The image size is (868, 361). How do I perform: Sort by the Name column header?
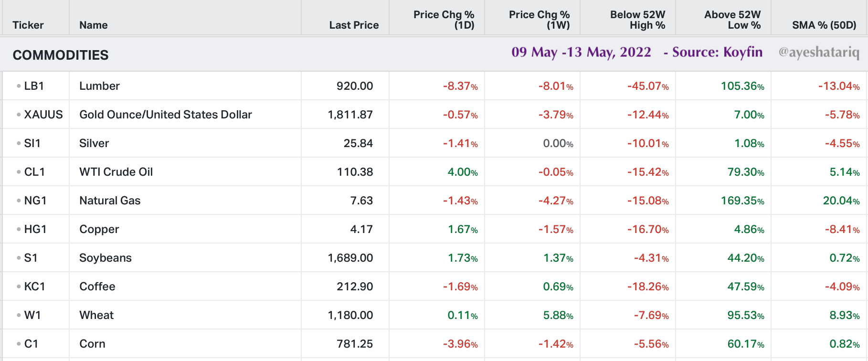[x=94, y=25]
